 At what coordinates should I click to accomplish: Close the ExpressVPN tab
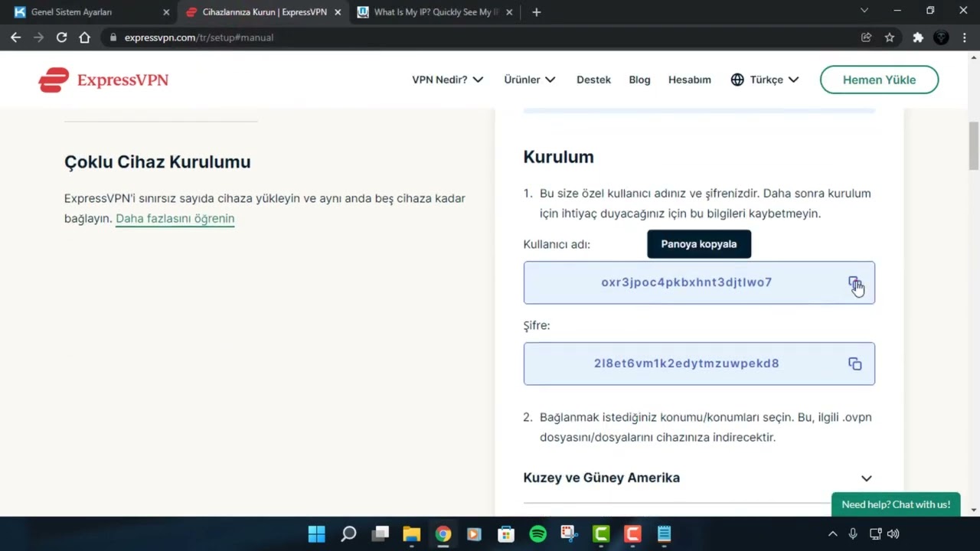tap(338, 12)
